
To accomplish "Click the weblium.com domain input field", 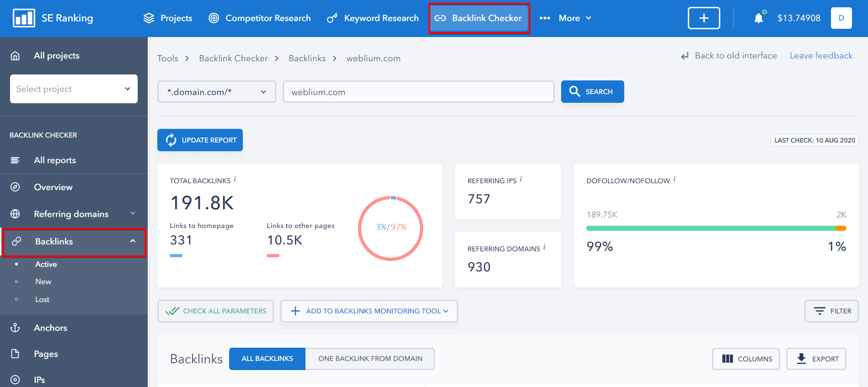I will pyautogui.click(x=418, y=92).
